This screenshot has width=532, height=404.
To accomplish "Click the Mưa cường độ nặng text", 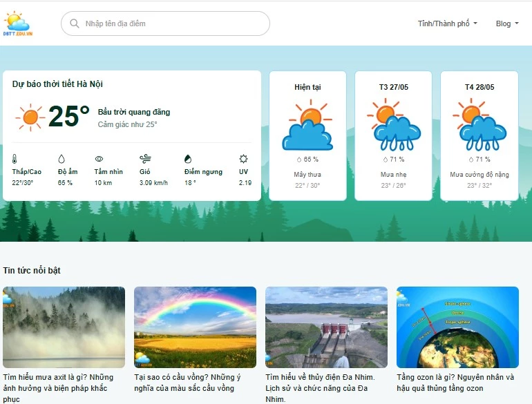I will [479, 174].
